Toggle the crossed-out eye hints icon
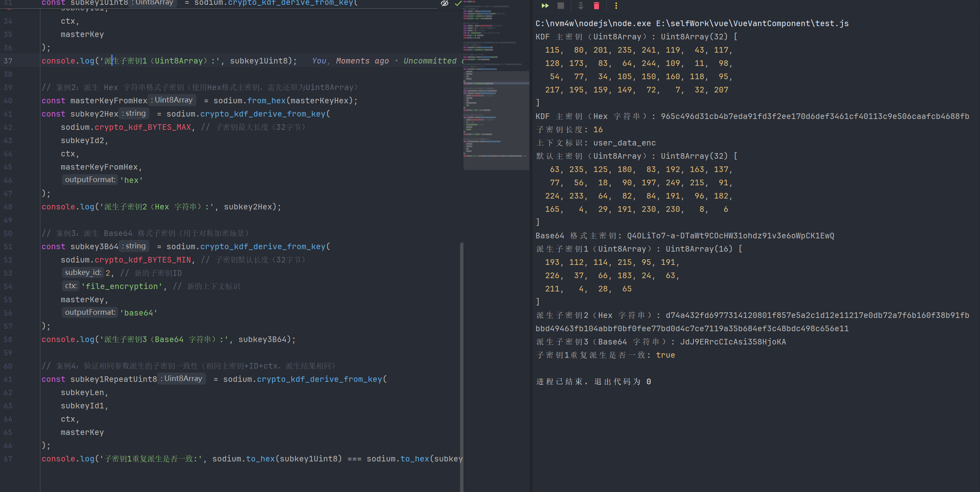Screen dimensions: 980x492 pos(445,3)
